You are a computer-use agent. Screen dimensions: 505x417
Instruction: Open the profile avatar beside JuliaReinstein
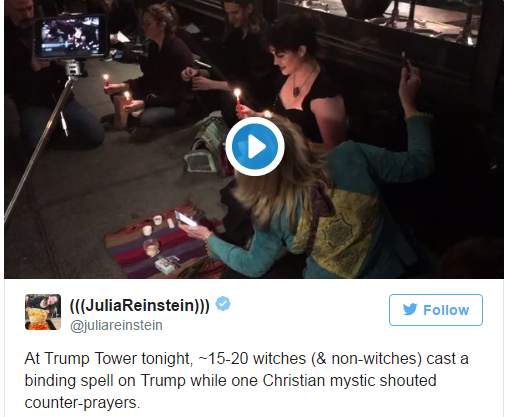point(43,312)
